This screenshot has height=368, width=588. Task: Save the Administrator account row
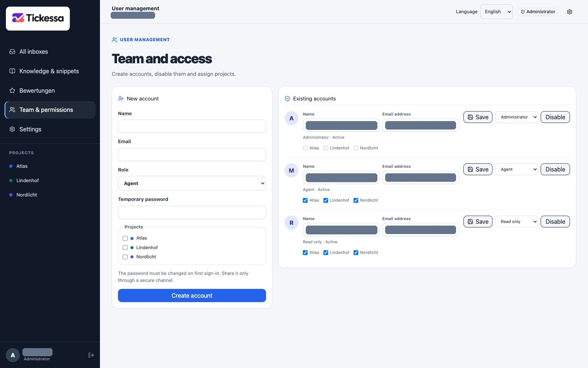[x=478, y=117]
